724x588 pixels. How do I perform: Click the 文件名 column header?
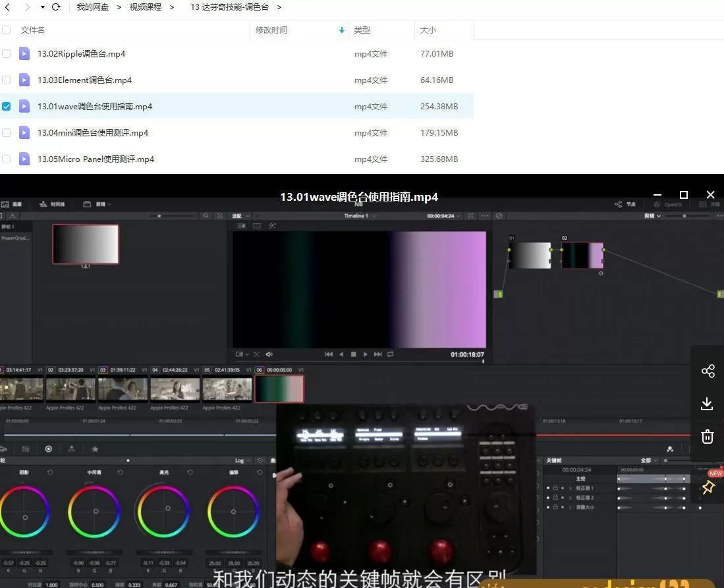tap(33, 30)
